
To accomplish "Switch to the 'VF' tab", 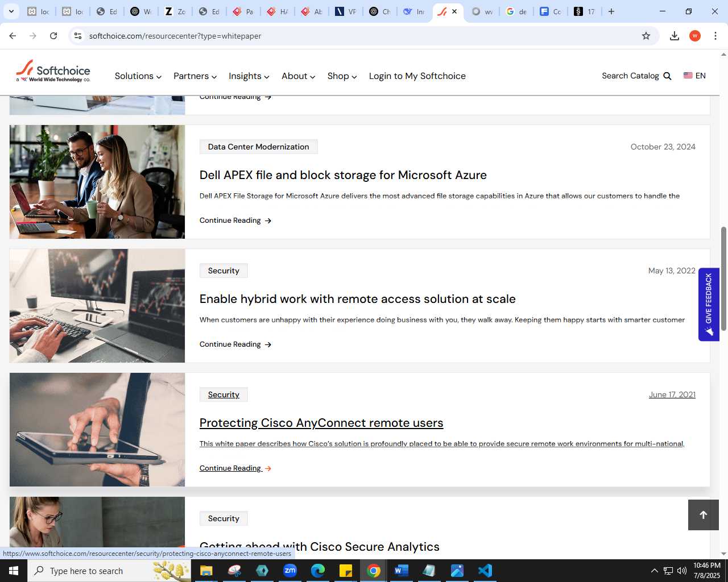I will coord(346,11).
